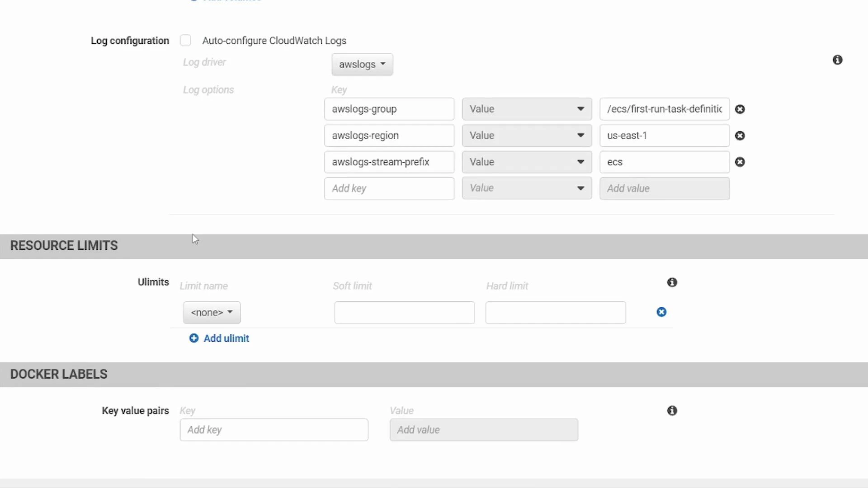Open the Value dropdown next to awslogs-group
The height and width of the screenshot is (488, 868).
pos(527,109)
